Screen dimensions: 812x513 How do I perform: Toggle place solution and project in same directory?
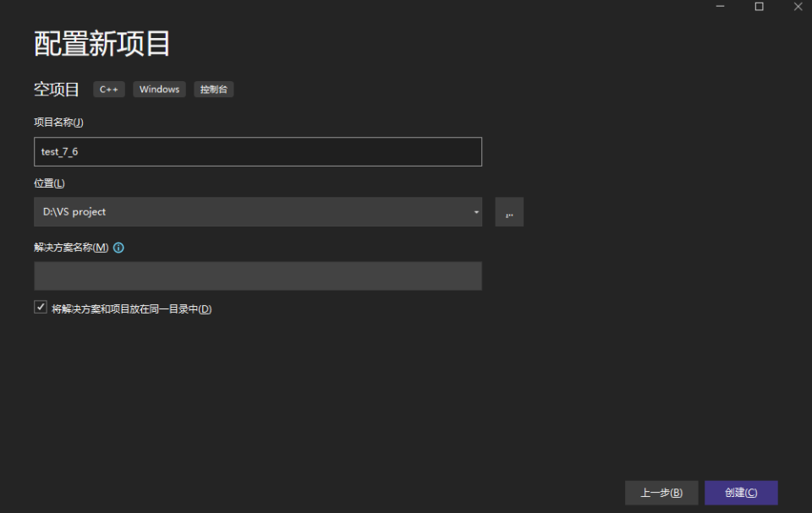[x=41, y=308]
